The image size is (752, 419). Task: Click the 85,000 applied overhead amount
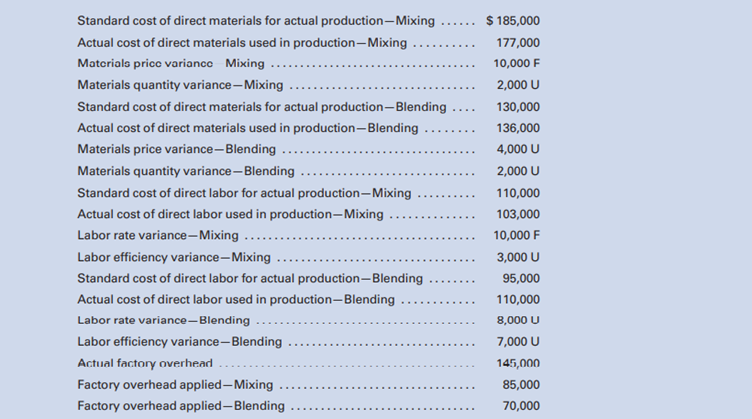520,385
